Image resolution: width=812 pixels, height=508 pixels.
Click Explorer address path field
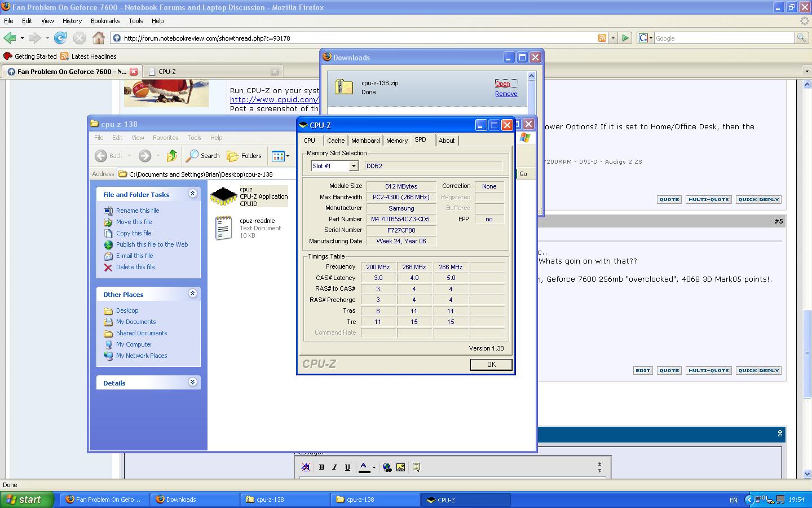coord(206,174)
